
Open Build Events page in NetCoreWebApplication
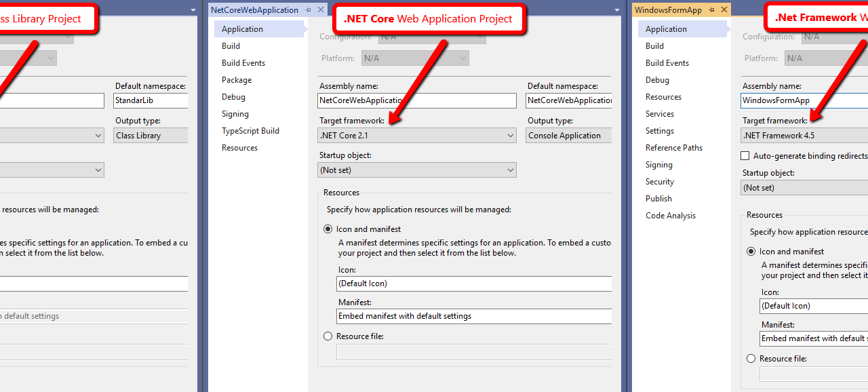243,63
